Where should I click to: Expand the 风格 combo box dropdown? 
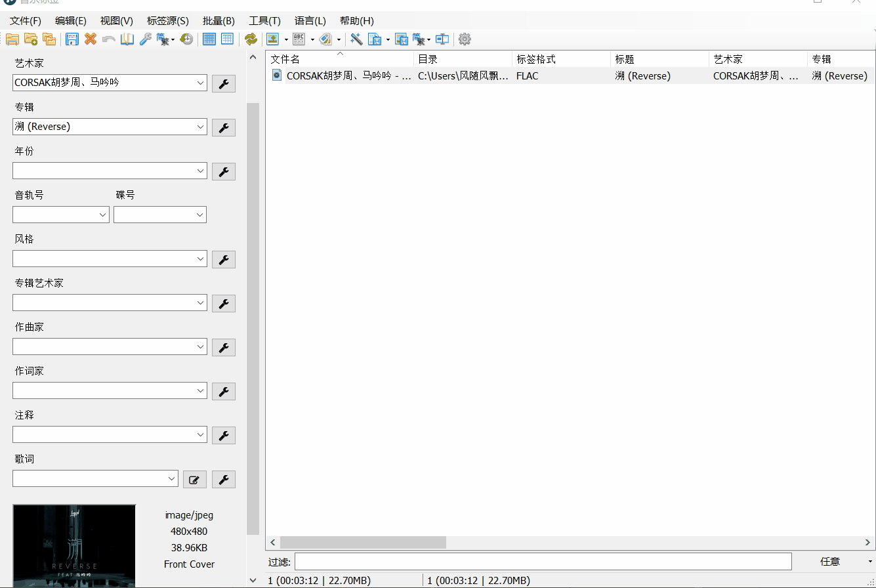click(x=201, y=259)
